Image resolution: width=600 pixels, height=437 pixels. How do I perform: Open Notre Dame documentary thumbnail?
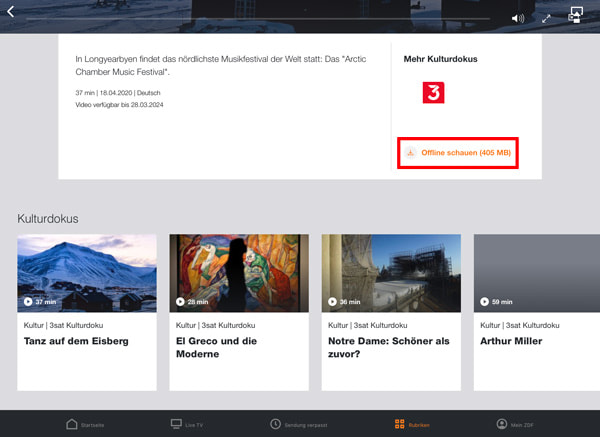391,273
